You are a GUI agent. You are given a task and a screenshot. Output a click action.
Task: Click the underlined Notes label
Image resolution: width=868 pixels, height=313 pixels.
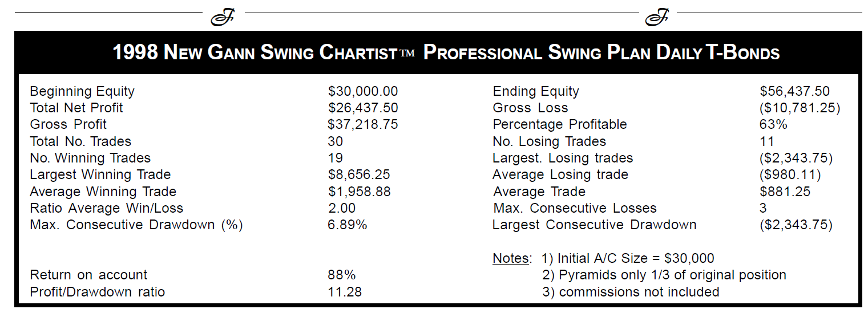click(x=511, y=258)
